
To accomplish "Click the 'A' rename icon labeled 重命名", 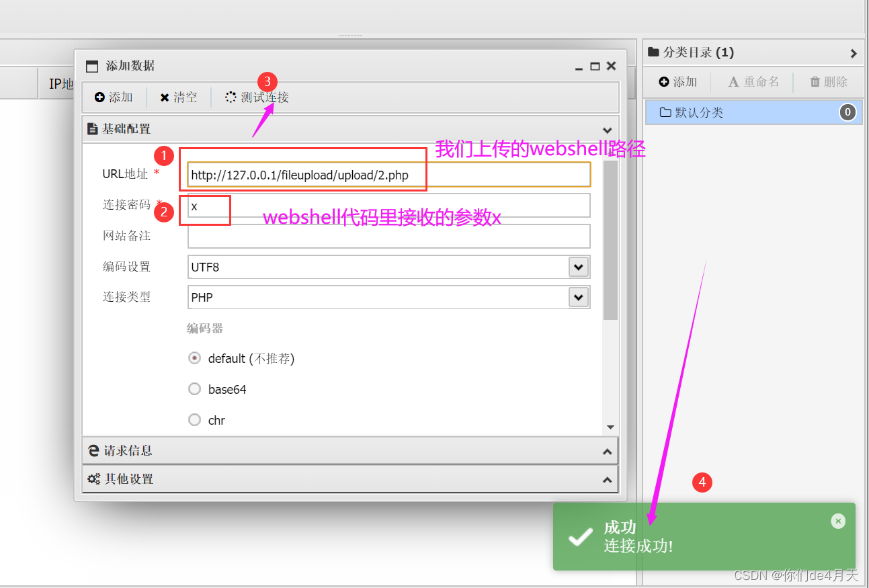I will point(733,81).
